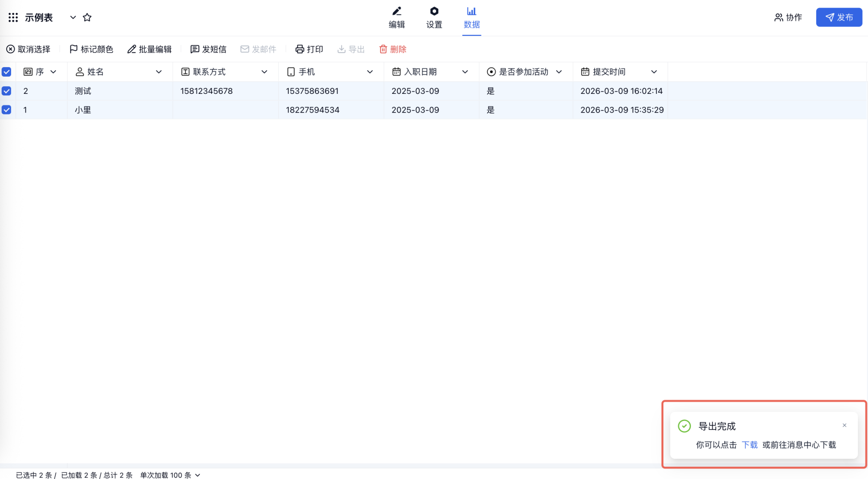Click the 序 column number icon
The height and width of the screenshot is (479, 868).
28,72
